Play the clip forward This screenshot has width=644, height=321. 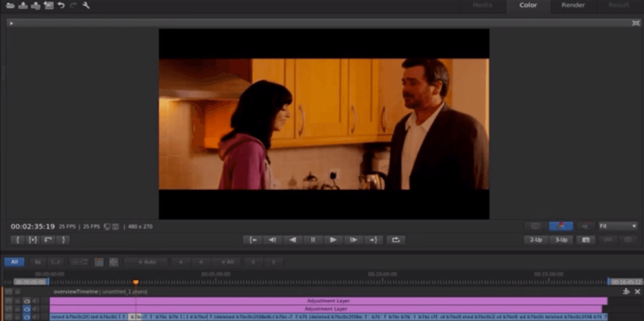click(x=333, y=240)
